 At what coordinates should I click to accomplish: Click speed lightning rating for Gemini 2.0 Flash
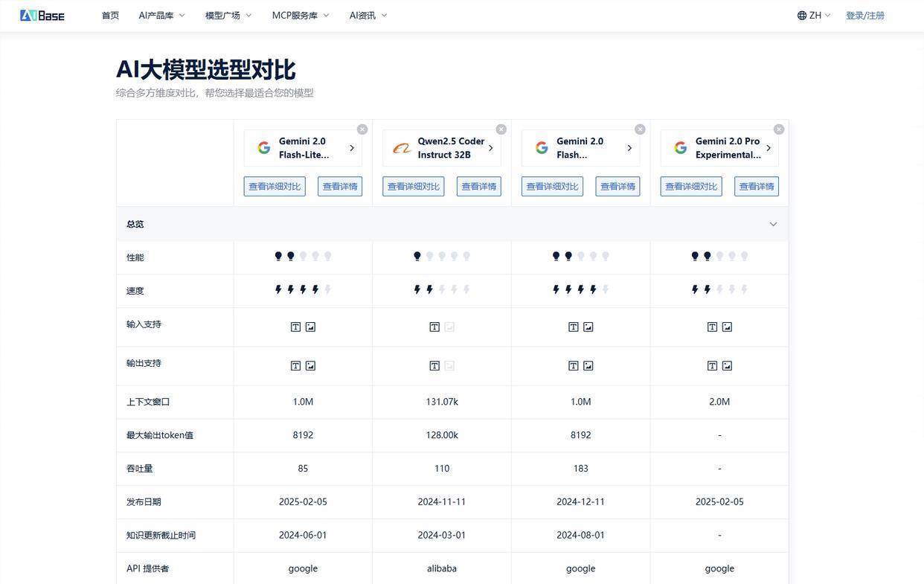coord(581,290)
